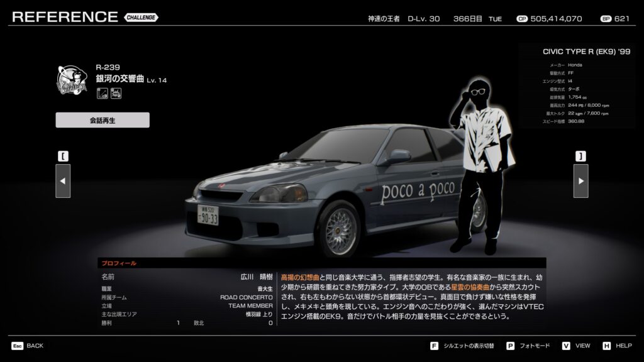
Task: Click the second skill icon under rival name
Action: [116, 94]
